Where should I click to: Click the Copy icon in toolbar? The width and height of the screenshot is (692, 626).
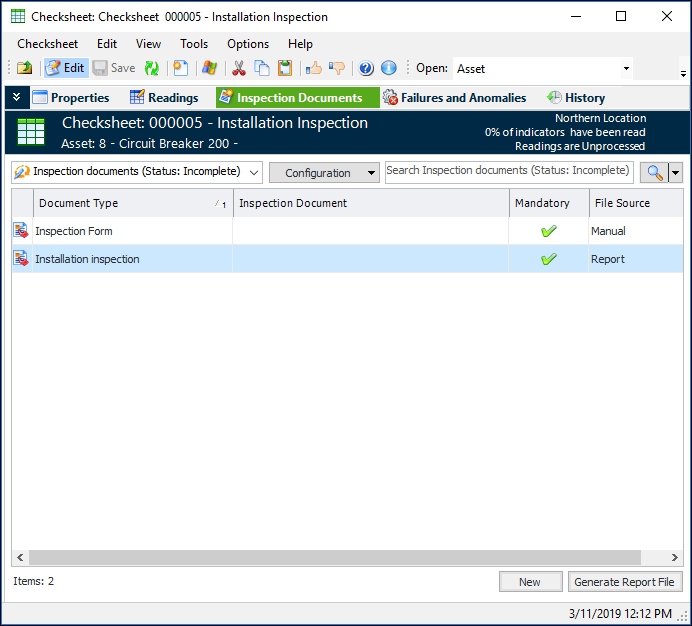tap(262, 68)
